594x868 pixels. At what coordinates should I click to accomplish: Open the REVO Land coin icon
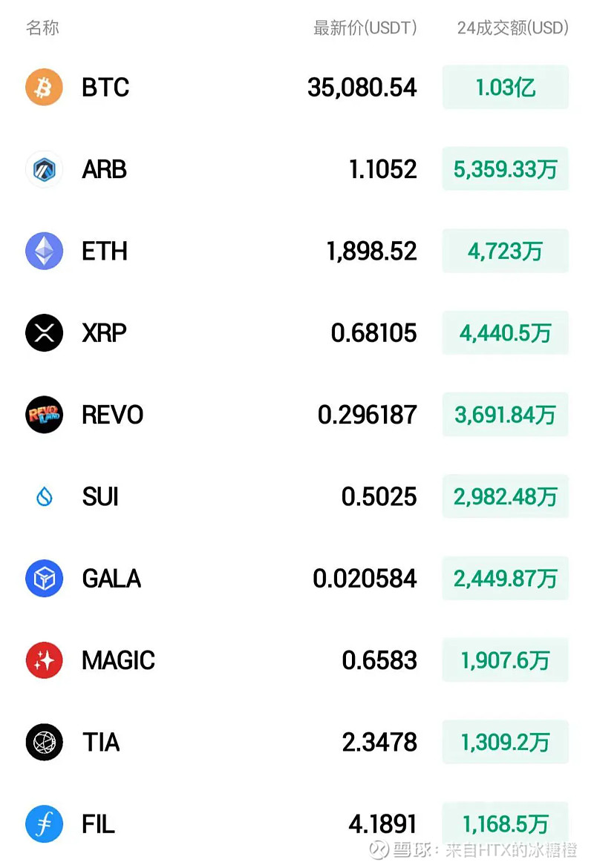click(x=45, y=415)
